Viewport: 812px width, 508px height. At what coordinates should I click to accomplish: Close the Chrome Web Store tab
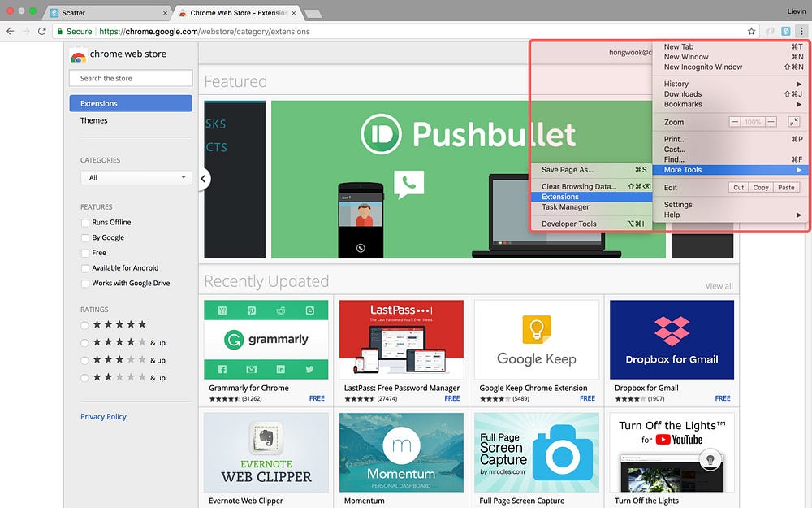click(294, 13)
